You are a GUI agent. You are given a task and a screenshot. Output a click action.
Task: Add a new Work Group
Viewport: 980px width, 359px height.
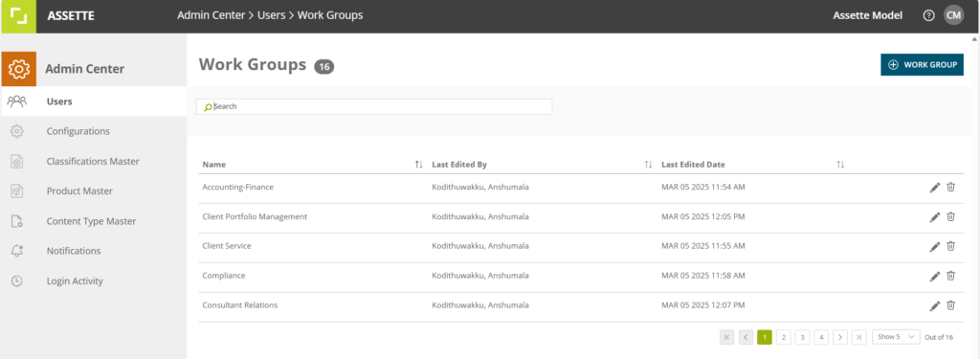coord(922,65)
